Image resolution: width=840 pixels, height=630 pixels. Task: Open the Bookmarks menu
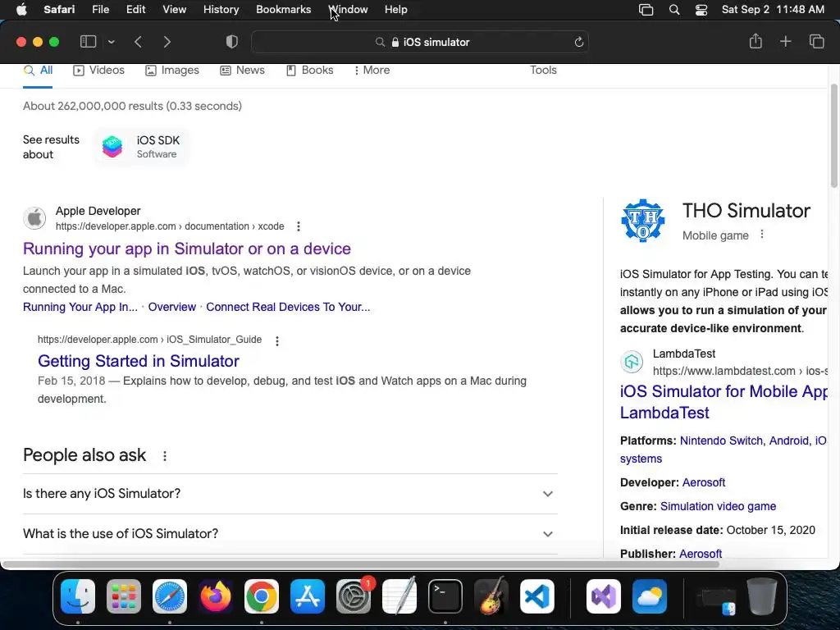pyautogui.click(x=283, y=10)
